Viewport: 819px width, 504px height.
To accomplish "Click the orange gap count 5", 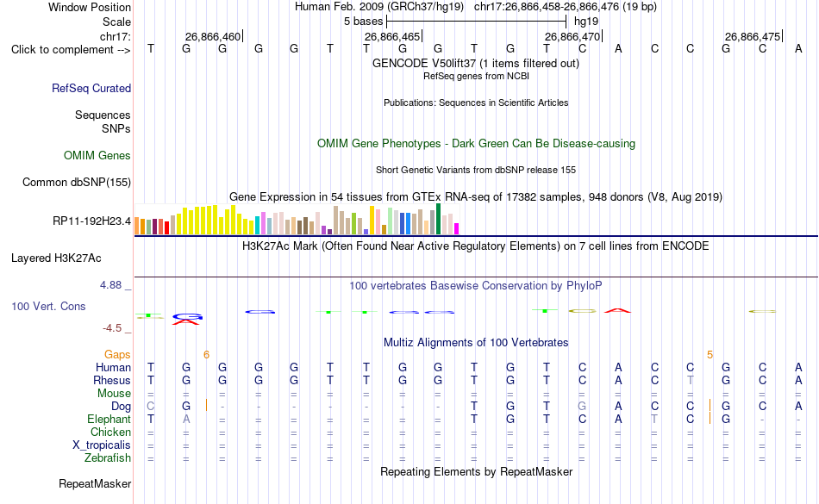I will point(710,355).
